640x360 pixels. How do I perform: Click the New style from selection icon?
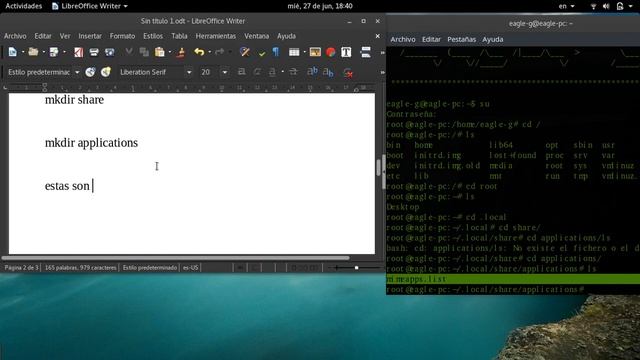[x=106, y=72]
